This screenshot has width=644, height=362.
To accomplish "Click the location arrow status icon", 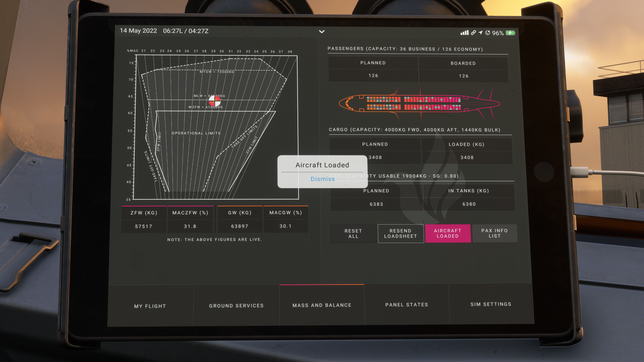I will pyautogui.click(x=481, y=33).
